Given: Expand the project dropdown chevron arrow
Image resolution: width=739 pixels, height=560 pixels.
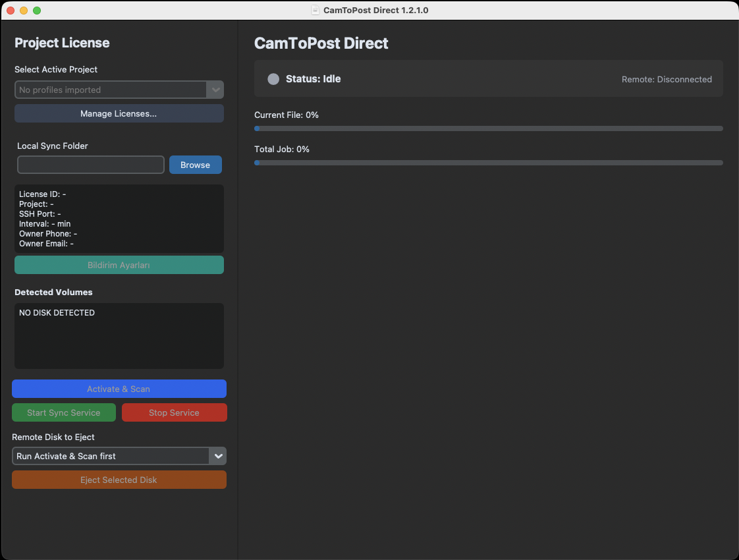Looking at the screenshot, I should pyautogui.click(x=215, y=90).
